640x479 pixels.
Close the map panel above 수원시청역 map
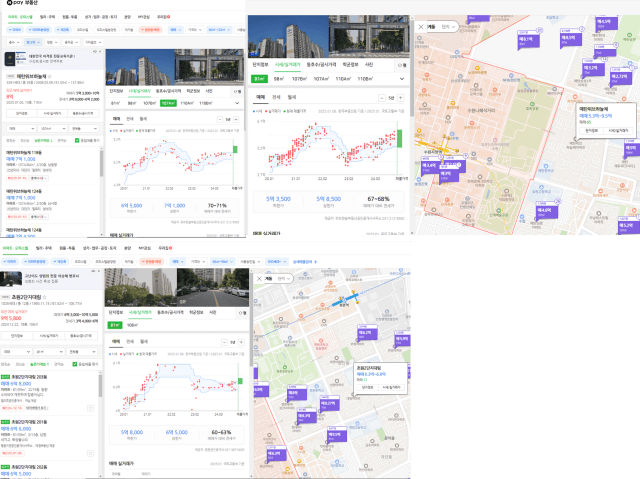point(421,27)
